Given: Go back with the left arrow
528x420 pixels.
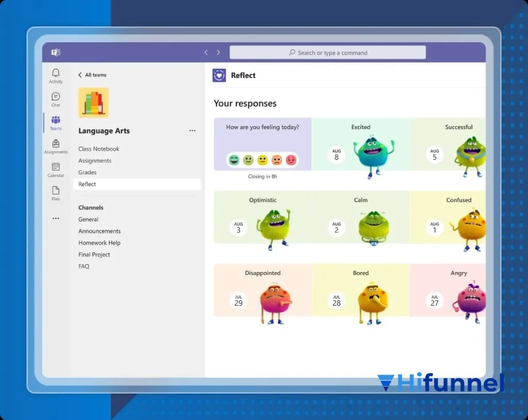Looking at the screenshot, I should pyautogui.click(x=206, y=52).
